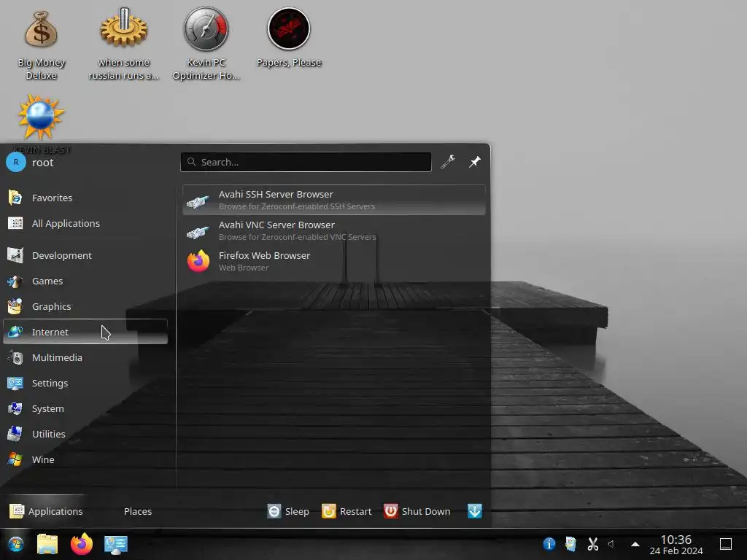747x560 pixels.
Task: Open the Multimedia category
Action: click(x=85, y=357)
